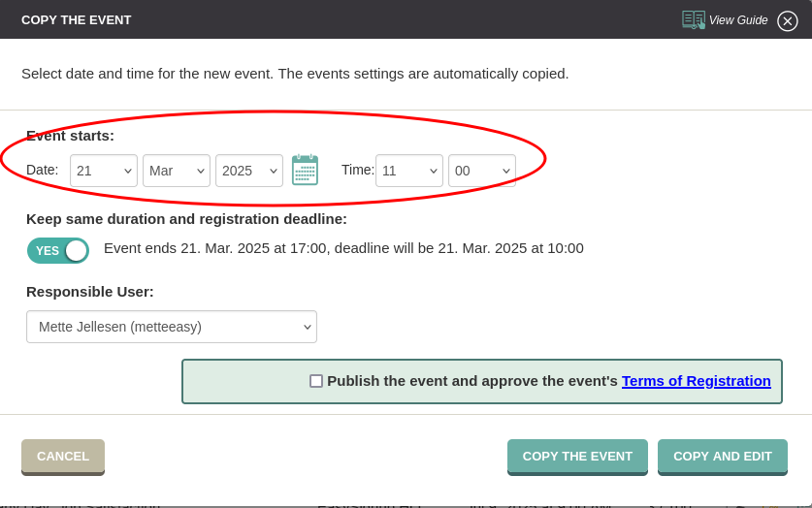This screenshot has width=812, height=508.
Task: Open the Terms of Registration link
Action: coord(696,381)
